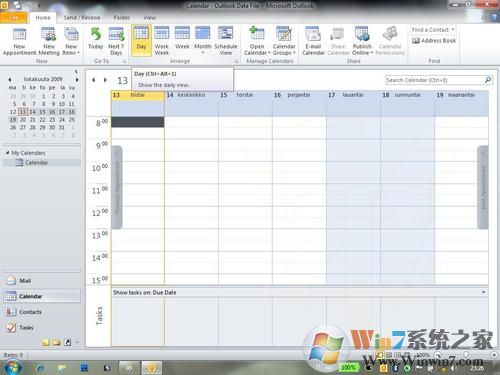Select date 31 in the mini calendar

point(62,128)
